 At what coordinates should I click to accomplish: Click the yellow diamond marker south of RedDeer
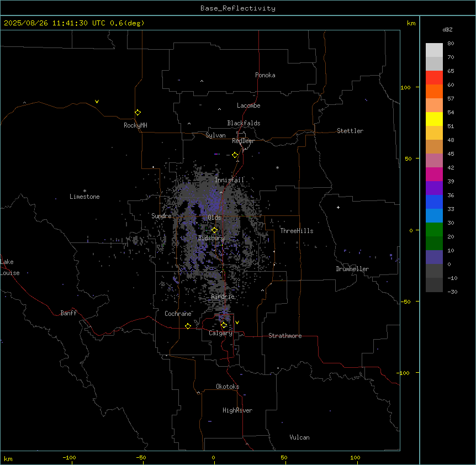tap(235, 155)
